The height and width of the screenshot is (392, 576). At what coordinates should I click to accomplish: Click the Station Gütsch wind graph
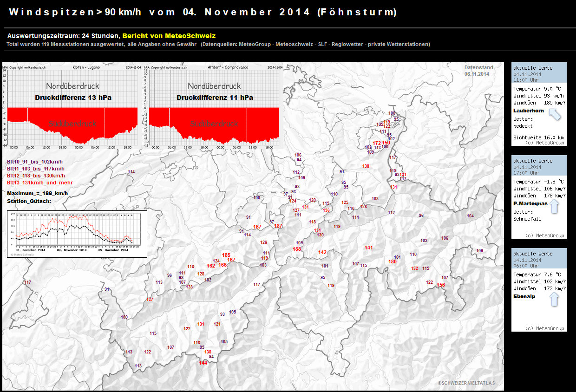77,234
